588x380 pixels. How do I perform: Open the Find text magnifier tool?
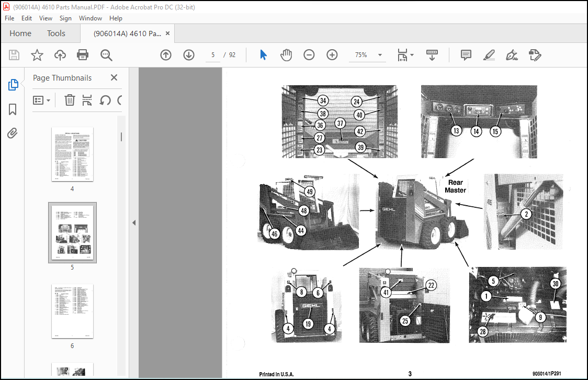click(x=106, y=55)
